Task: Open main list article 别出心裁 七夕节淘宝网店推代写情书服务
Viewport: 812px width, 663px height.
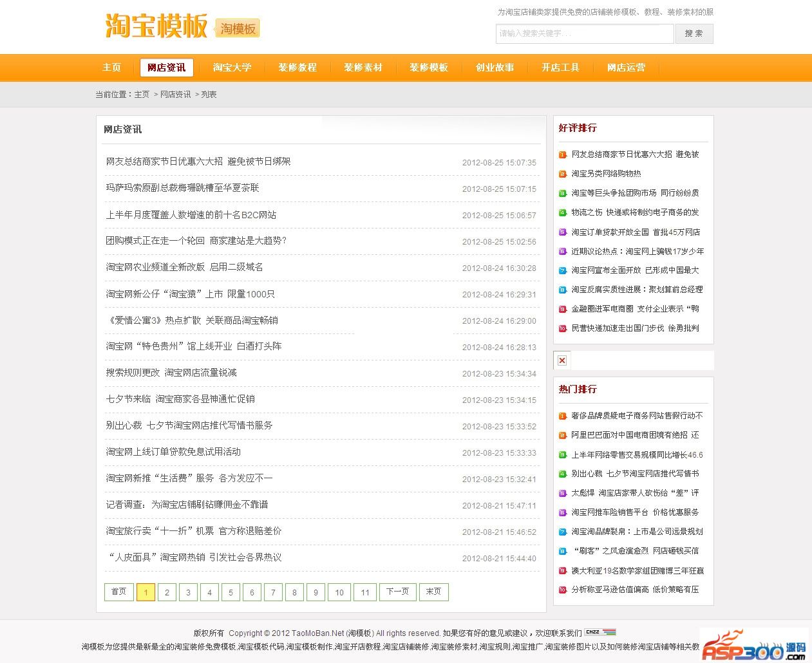Action: pyautogui.click(x=189, y=425)
